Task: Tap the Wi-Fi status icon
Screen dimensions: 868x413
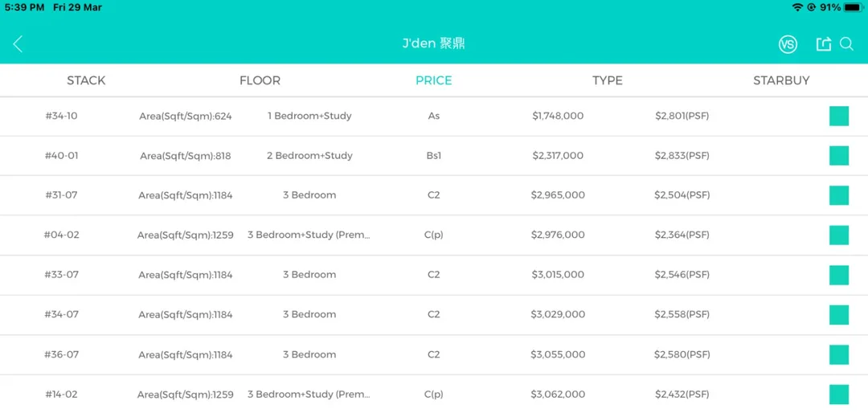Action: tap(798, 7)
